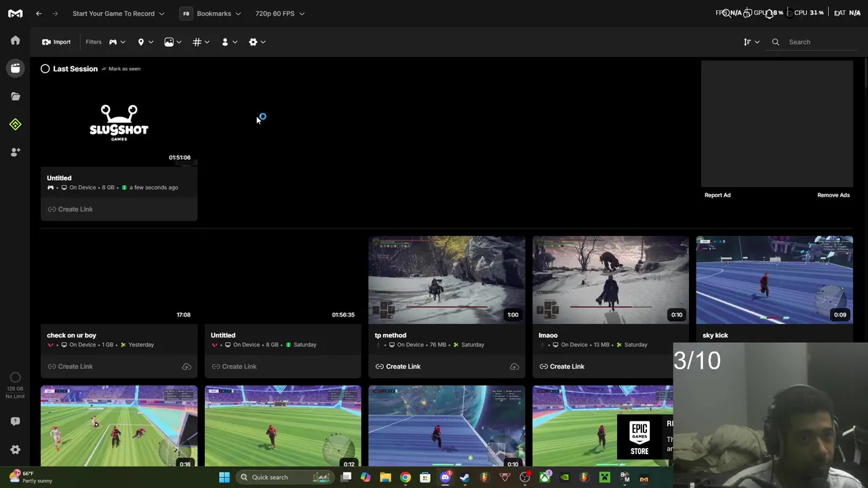The width and height of the screenshot is (868, 488).
Task: Open the location pin filter dropdown
Action: [x=145, y=42]
